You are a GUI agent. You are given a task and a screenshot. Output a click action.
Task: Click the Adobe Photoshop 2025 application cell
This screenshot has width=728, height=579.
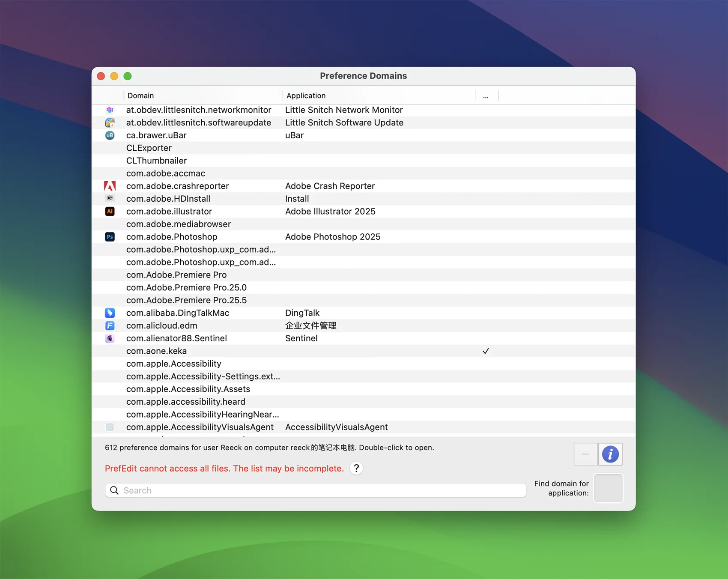[333, 237]
